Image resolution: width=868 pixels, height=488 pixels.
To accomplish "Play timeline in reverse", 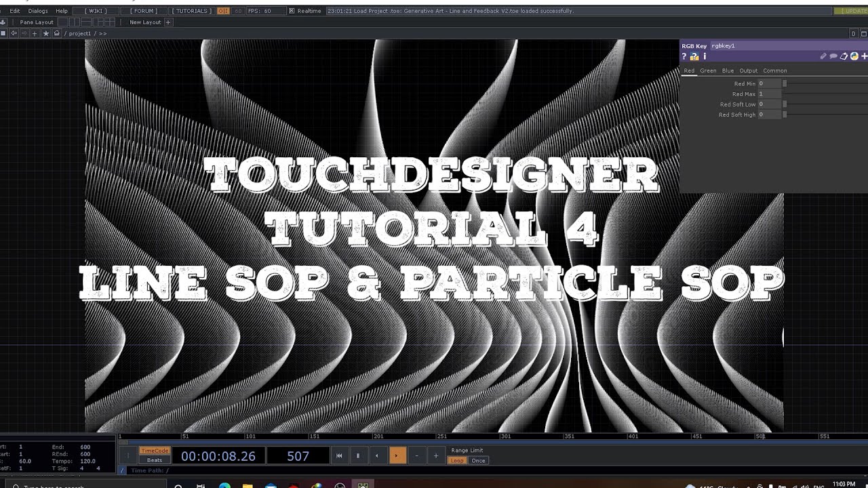I will (377, 455).
